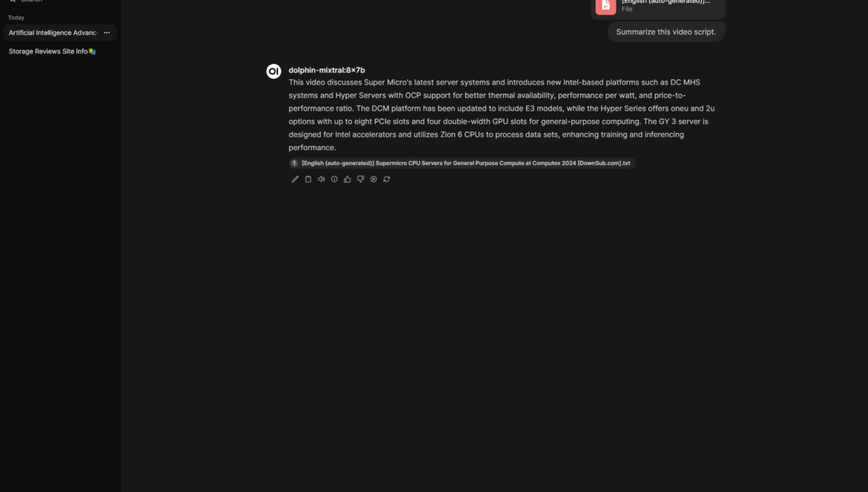Open the Supermicro CPU Servers citation file
The image size is (868, 492).
tap(466, 163)
